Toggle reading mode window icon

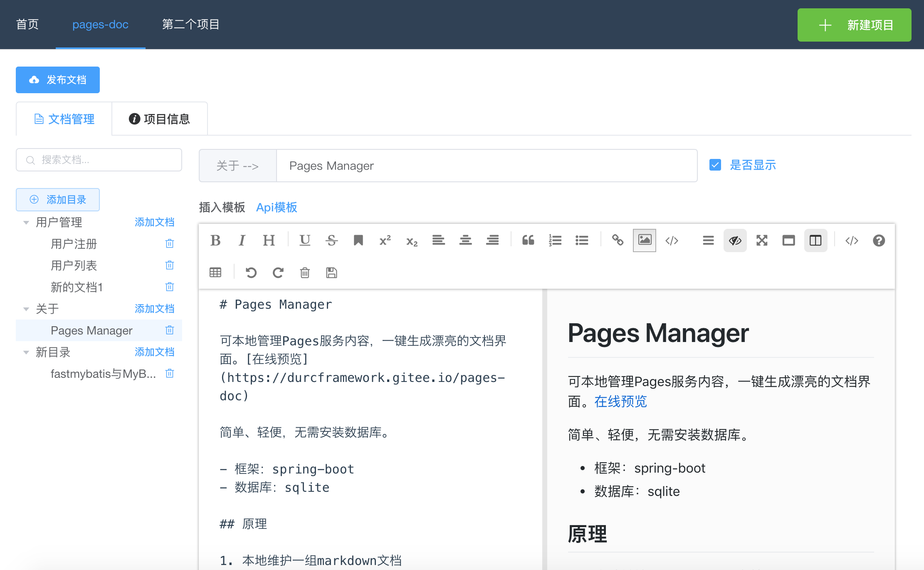[788, 240]
